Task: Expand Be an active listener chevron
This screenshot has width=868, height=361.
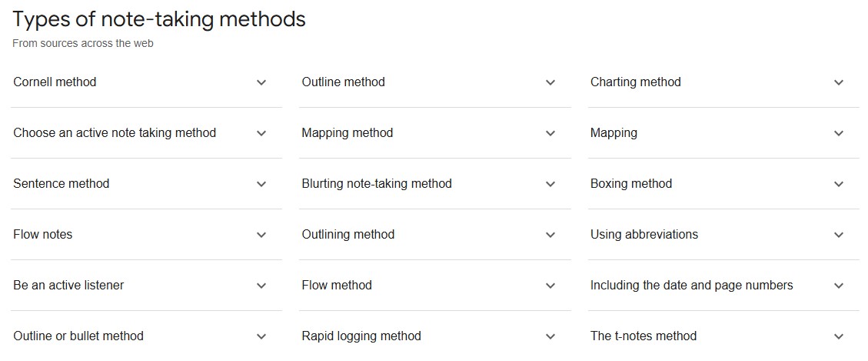Action: [x=261, y=286]
